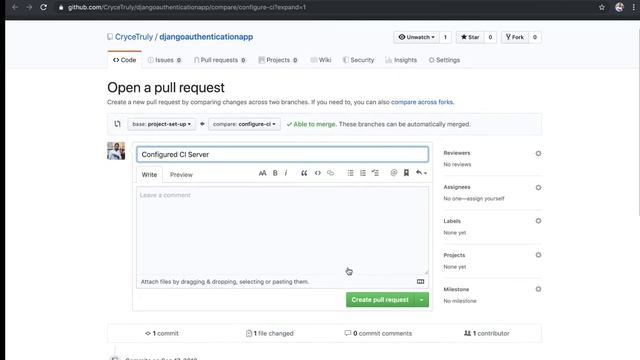Star the repository
The width and height of the screenshot is (640, 360).
470,37
